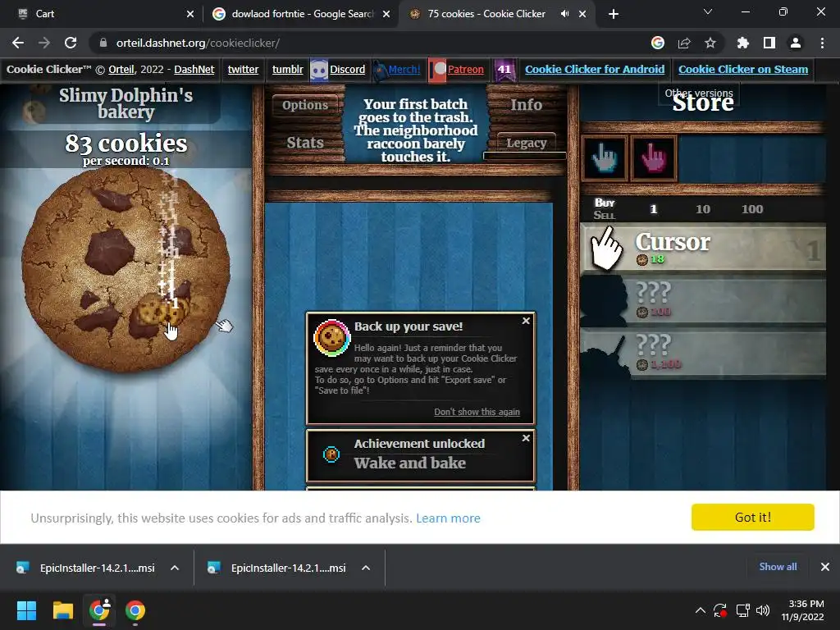
Task: Show all downloads
Action: (778, 567)
